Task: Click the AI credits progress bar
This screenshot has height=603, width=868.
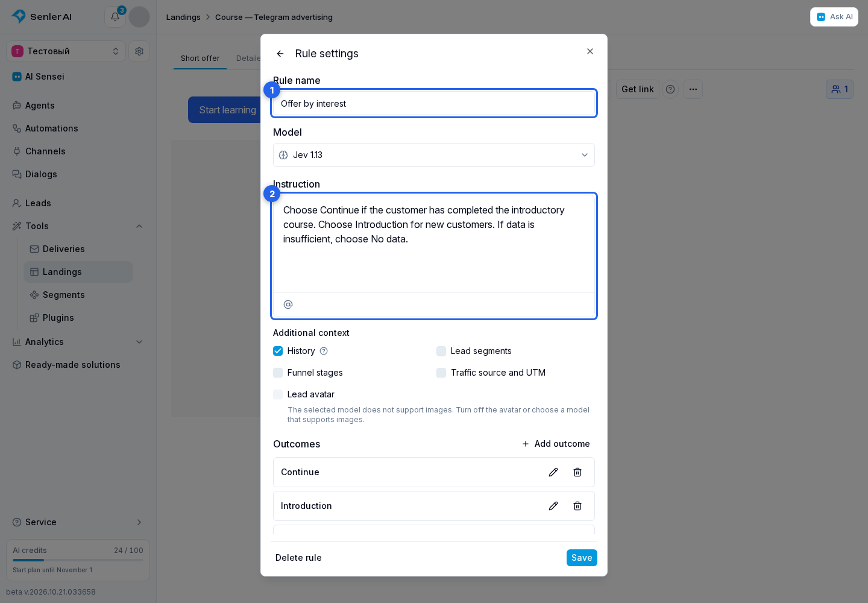Action: point(78,560)
